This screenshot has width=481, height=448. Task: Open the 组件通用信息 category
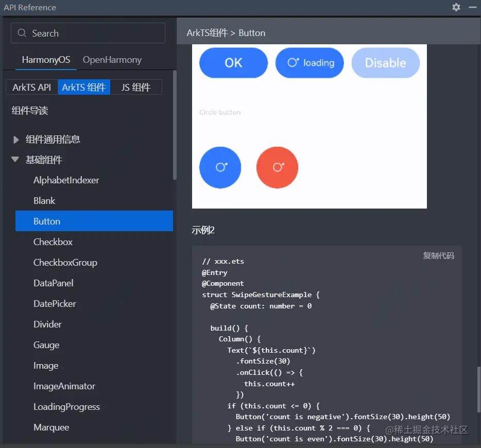(x=53, y=140)
